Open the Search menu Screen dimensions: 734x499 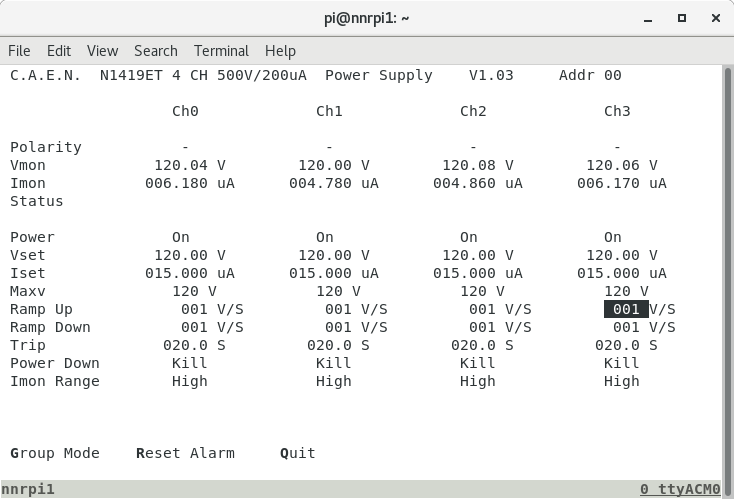(x=155, y=51)
